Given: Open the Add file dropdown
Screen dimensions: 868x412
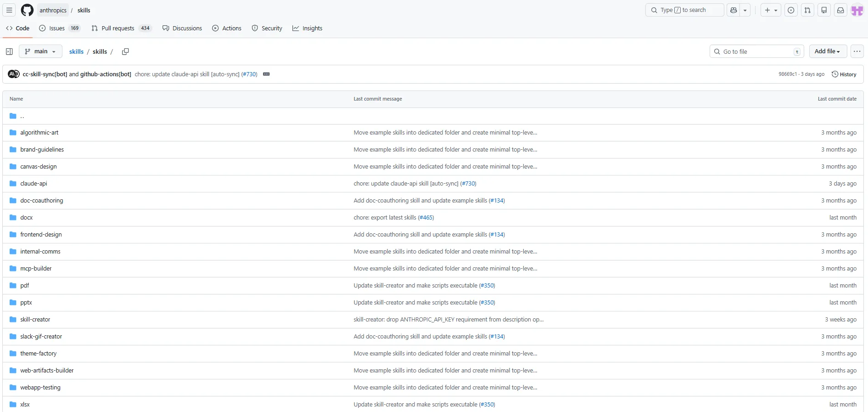Looking at the screenshot, I should point(828,51).
